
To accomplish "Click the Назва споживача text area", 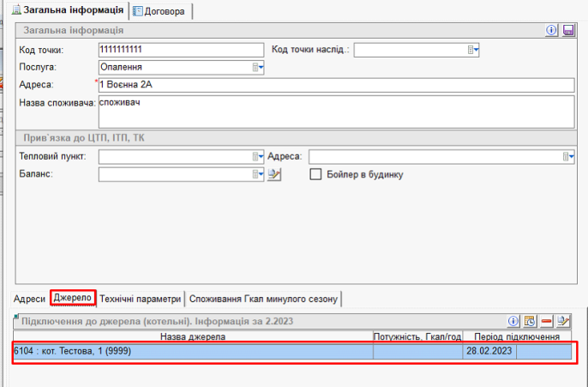I will (334, 110).
